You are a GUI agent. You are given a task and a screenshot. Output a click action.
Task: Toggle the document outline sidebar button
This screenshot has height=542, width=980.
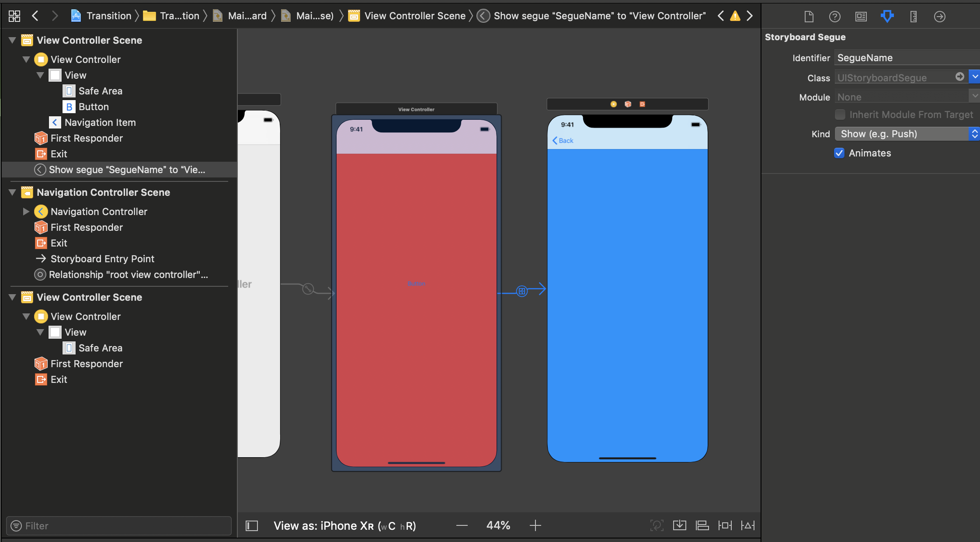click(252, 525)
